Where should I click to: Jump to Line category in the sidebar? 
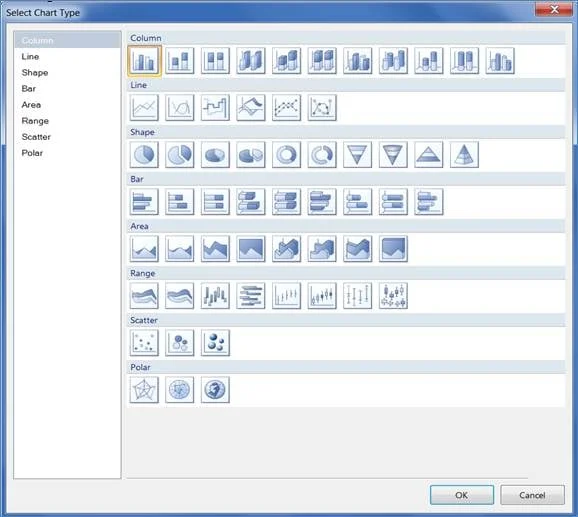click(67, 56)
